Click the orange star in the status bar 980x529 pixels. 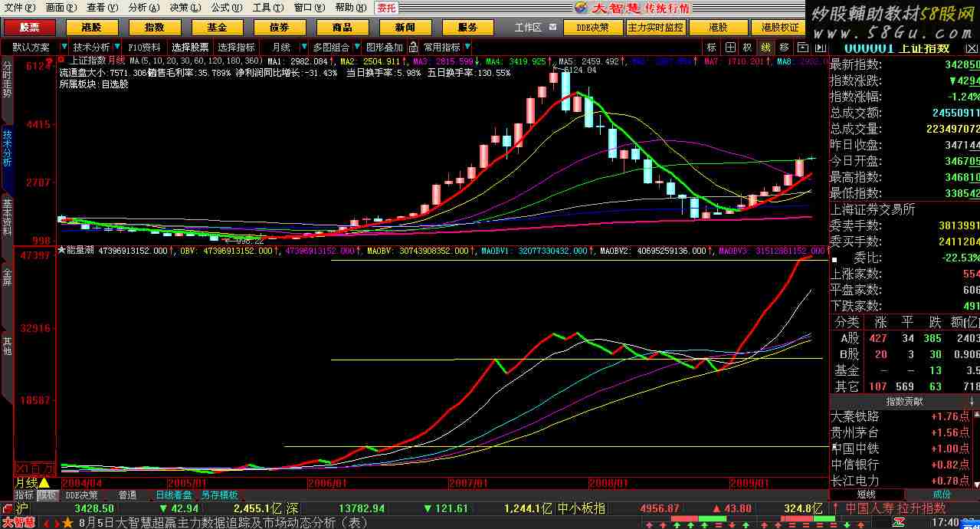(67, 523)
